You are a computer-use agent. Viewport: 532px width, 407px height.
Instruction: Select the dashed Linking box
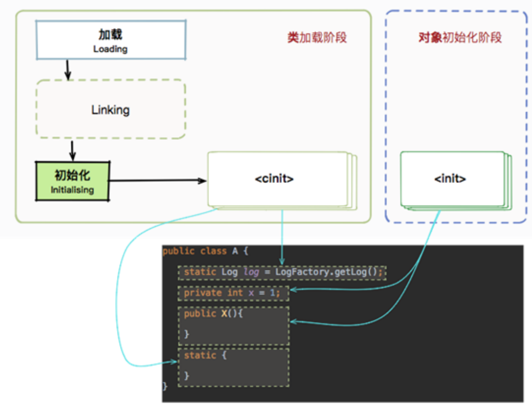coord(111,110)
